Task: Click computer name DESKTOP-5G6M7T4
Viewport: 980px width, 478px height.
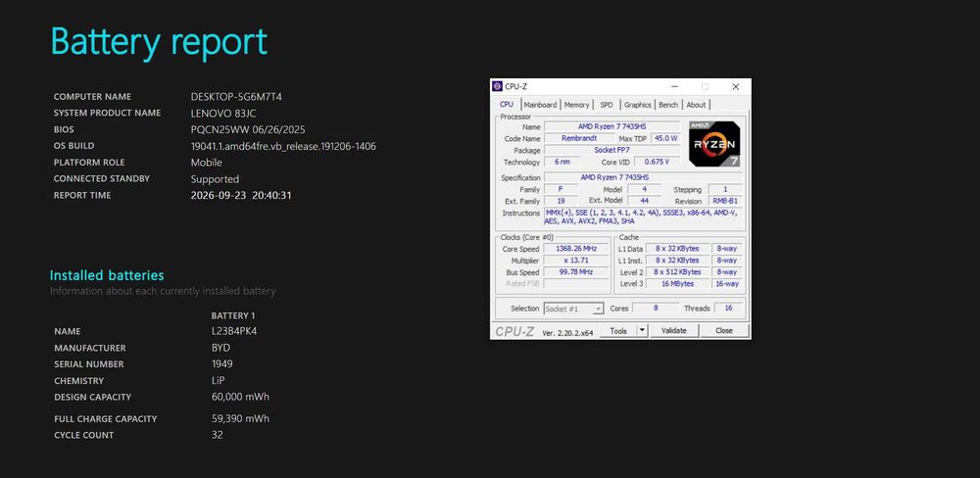Action: point(236,97)
